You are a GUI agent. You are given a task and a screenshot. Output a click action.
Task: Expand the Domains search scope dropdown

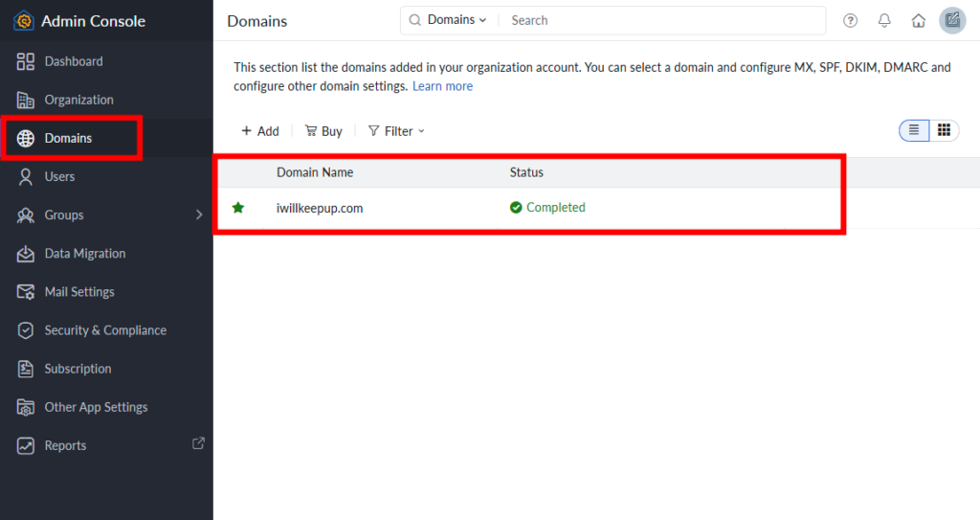(448, 20)
